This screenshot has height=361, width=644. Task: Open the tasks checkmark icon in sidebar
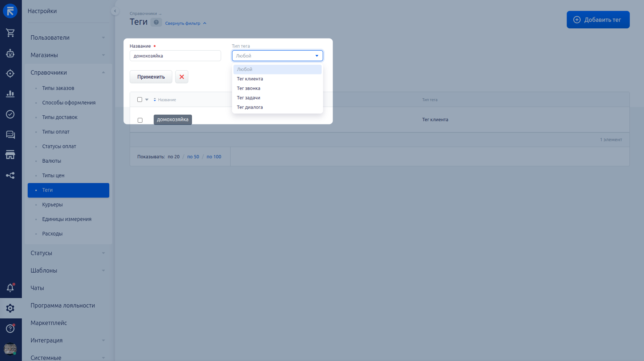click(10, 114)
